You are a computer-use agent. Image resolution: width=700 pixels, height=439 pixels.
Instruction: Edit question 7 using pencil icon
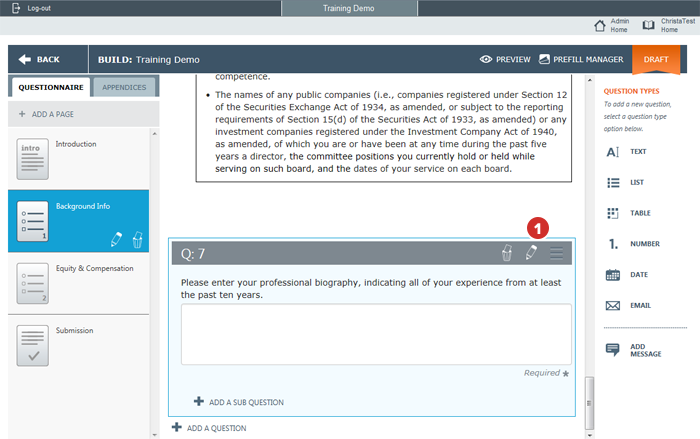pos(531,253)
